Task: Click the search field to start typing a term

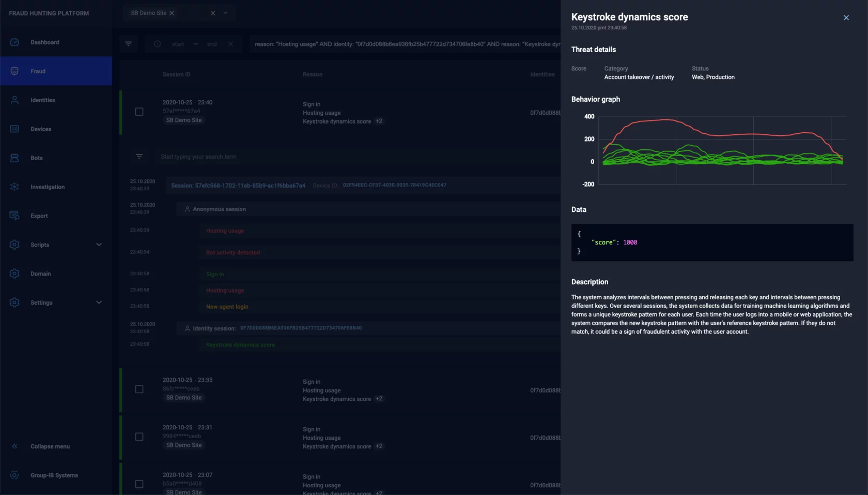Action: [x=233, y=157]
